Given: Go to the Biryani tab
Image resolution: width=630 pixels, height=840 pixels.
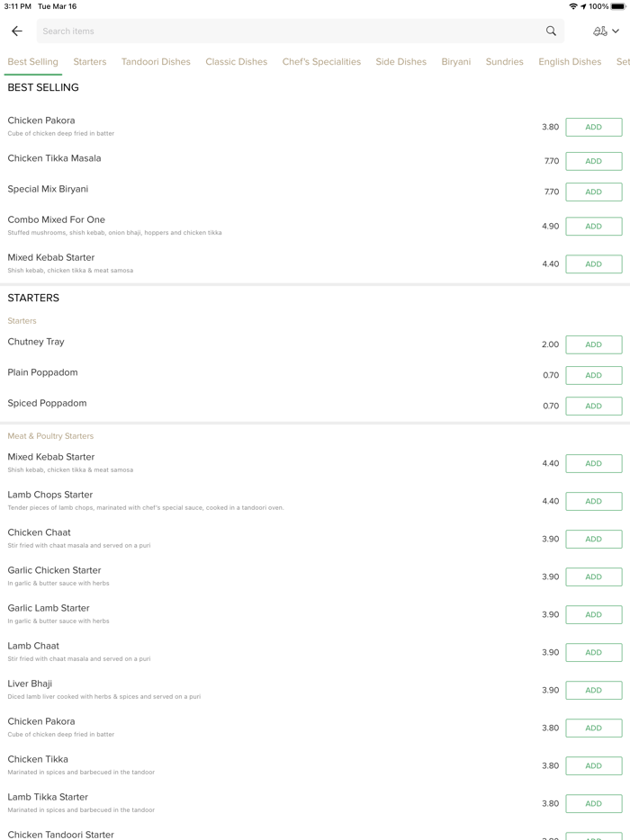Looking at the screenshot, I should pos(455,62).
